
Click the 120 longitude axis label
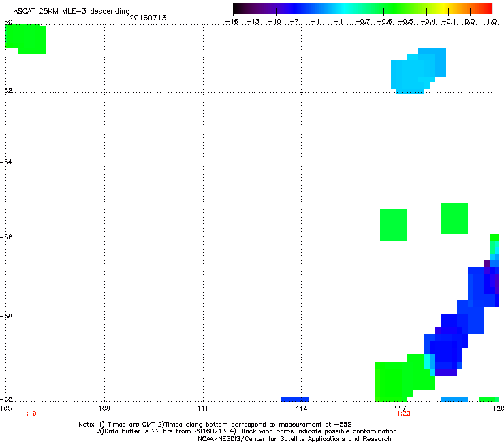(x=499, y=408)
